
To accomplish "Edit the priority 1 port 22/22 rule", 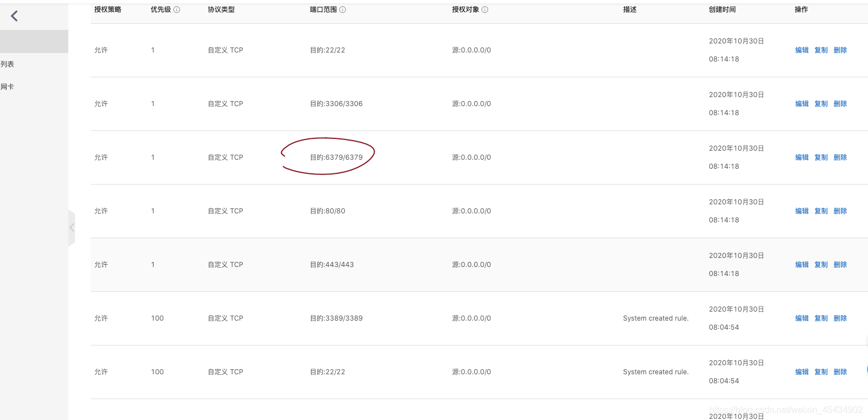I will pyautogui.click(x=801, y=50).
